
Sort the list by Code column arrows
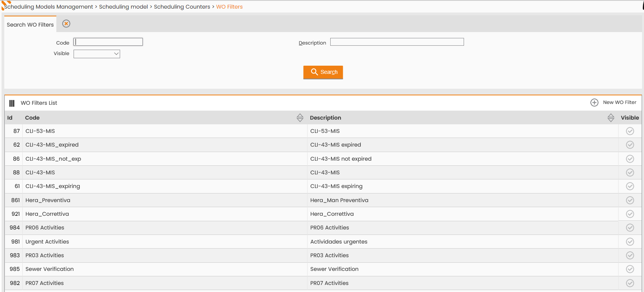(x=300, y=118)
